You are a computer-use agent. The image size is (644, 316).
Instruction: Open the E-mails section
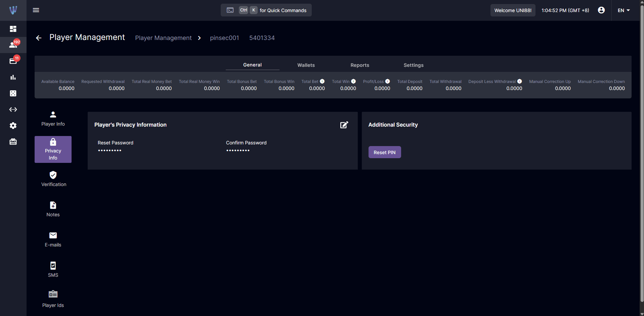coord(53,240)
